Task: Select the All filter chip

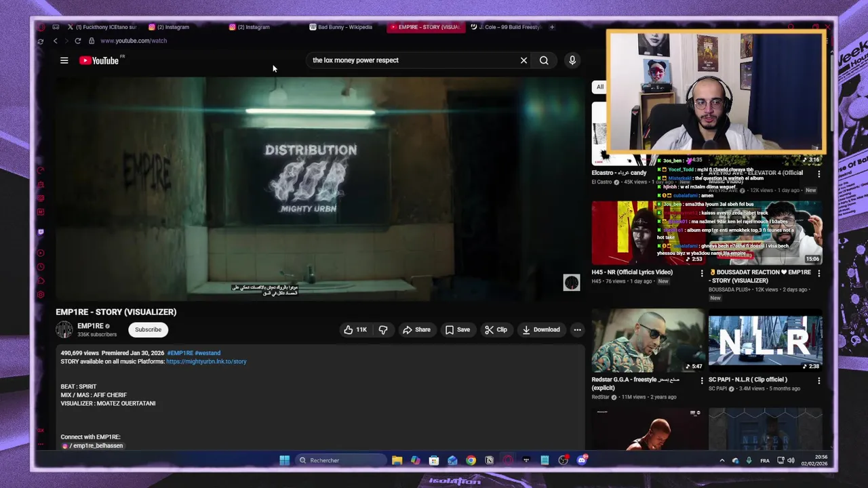Action: pos(599,87)
